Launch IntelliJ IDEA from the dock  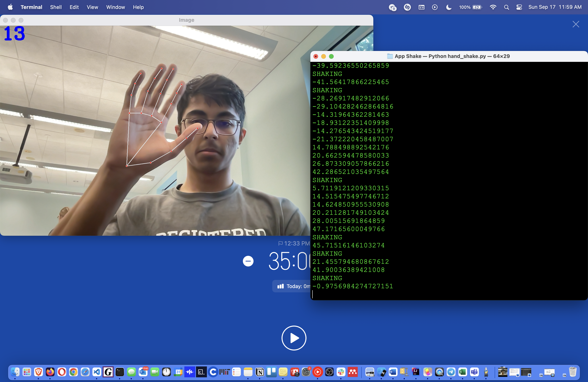click(x=416, y=372)
